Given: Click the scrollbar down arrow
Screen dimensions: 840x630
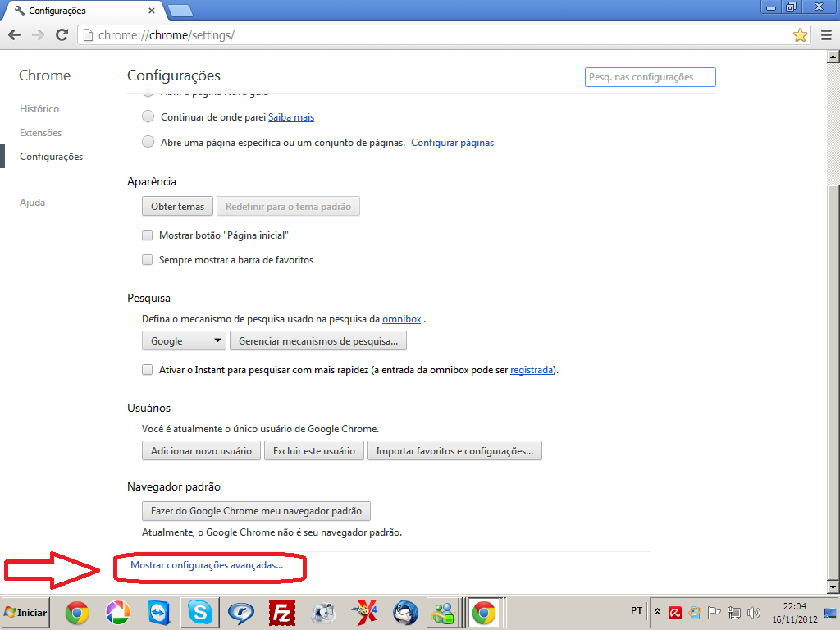Looking at the screenshot, I should [833, 587].
